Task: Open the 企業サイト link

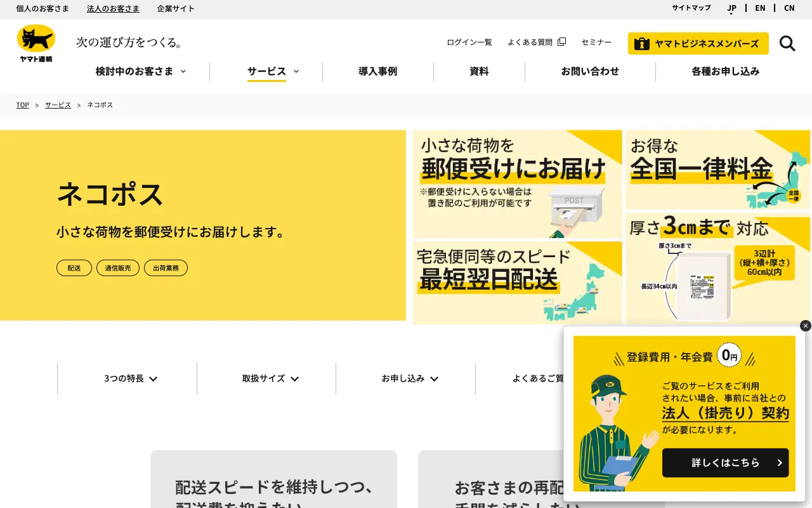Action: (176, 8)
